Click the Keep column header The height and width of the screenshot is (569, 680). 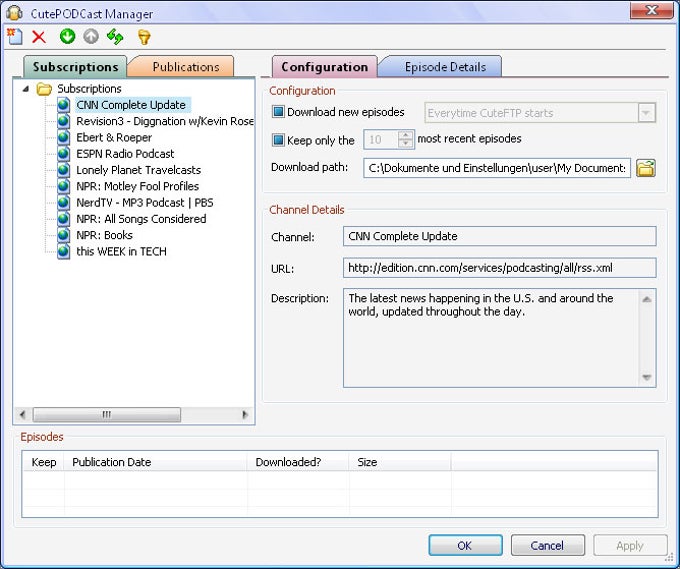(x=43, y=462)
